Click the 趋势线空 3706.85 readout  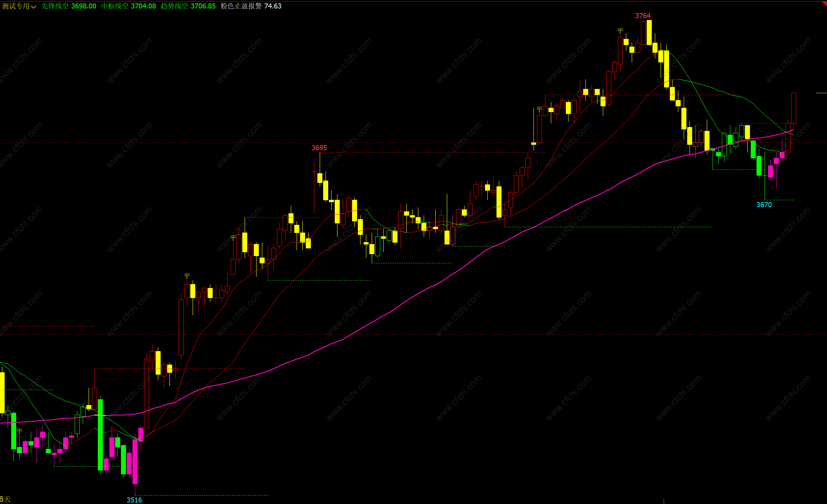pyautogui.click(x=188, y=6)
